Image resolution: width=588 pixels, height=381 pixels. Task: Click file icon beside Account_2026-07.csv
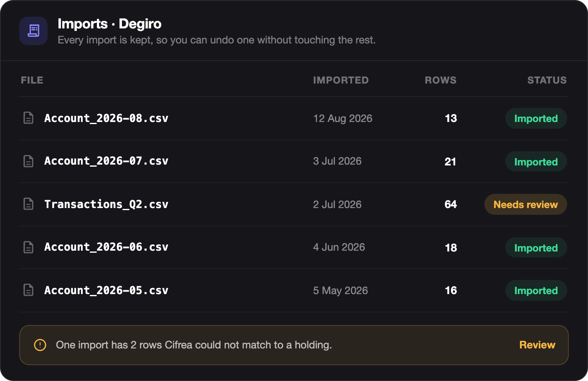[28, 161]
